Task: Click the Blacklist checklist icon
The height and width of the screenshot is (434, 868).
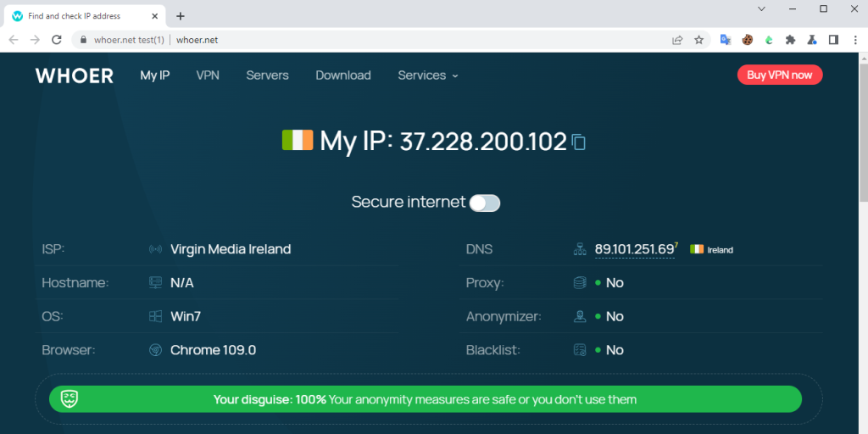Action: [580, 350]
